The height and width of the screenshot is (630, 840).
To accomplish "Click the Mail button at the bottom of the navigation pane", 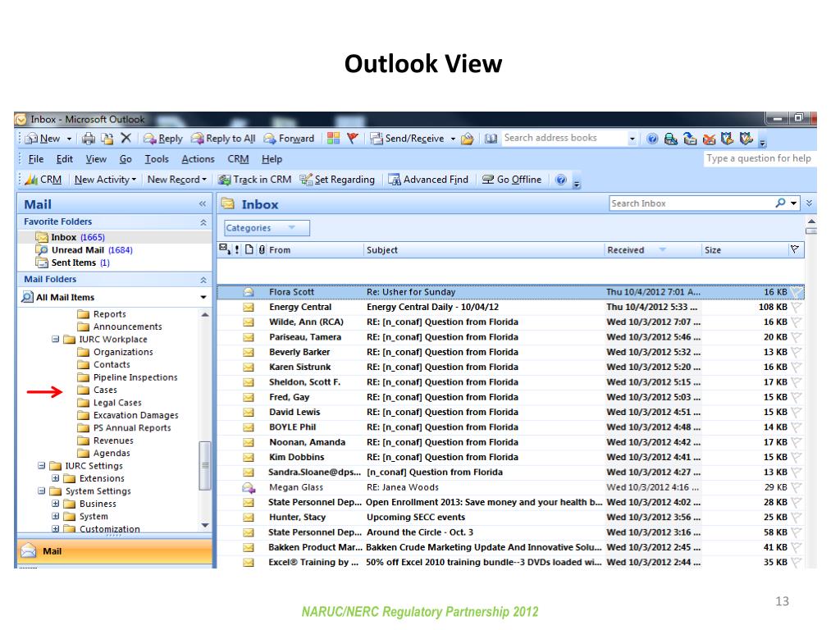I will tap(115, 551).
